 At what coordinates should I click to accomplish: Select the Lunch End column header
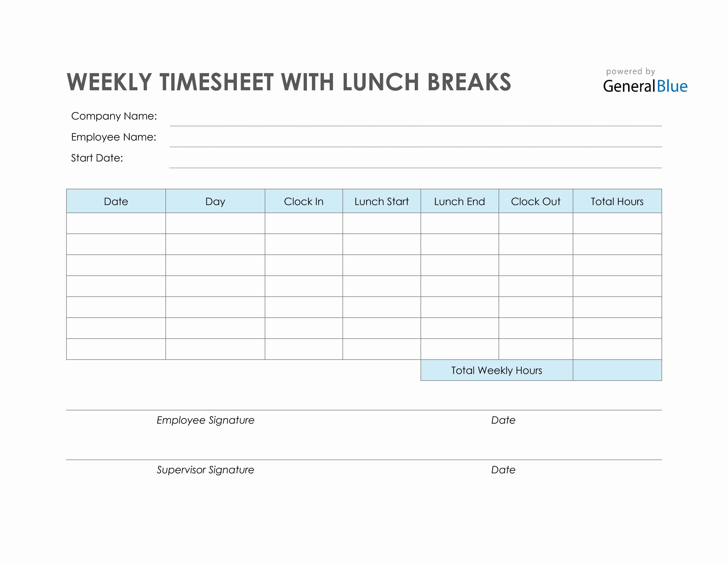(x=460, y=201)
